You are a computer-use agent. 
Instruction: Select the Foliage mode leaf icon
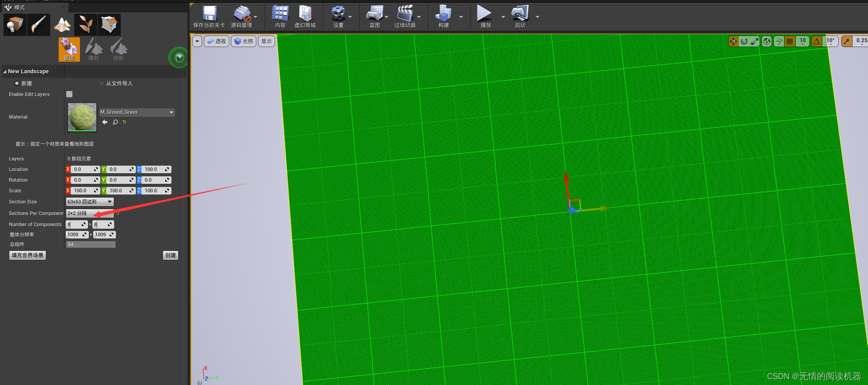tap(86, 24)
